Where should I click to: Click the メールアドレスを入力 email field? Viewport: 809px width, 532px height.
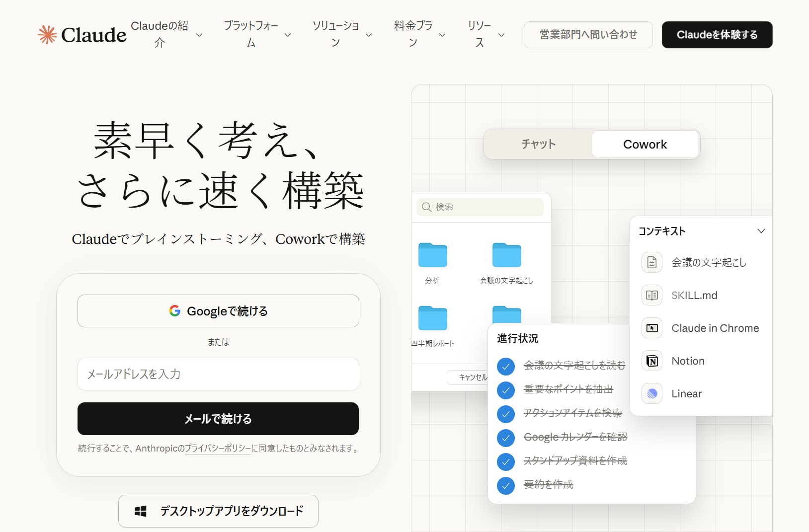[218, 374]
